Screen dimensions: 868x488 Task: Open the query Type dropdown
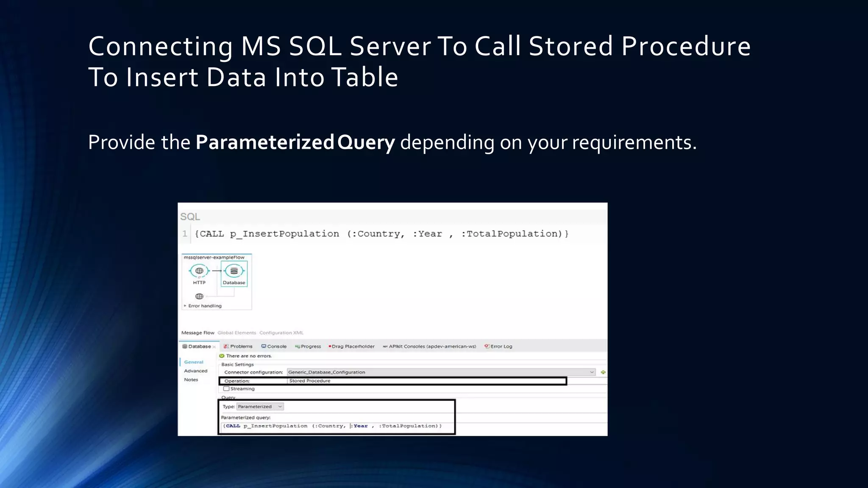pos(260,407)
